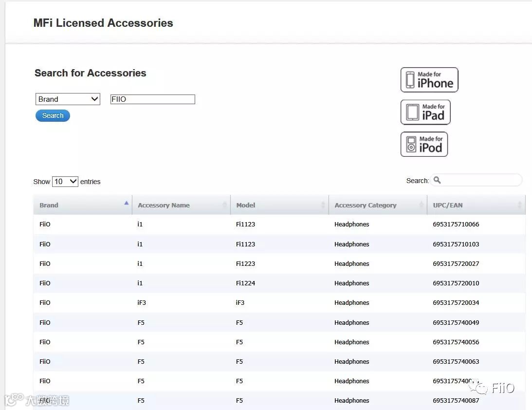Select UPC cell 6953175720027

(x=456, y=264)
